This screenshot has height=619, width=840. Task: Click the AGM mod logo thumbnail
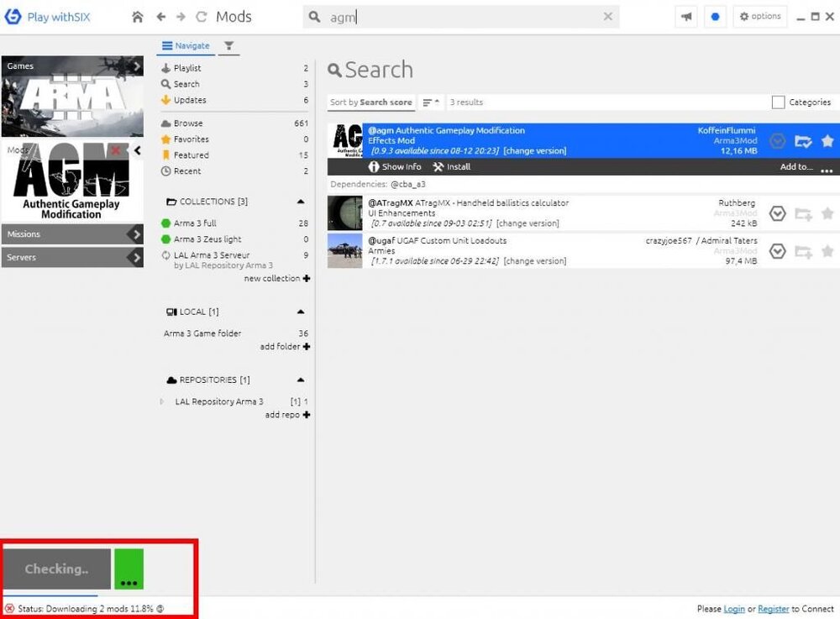[71, 182]
